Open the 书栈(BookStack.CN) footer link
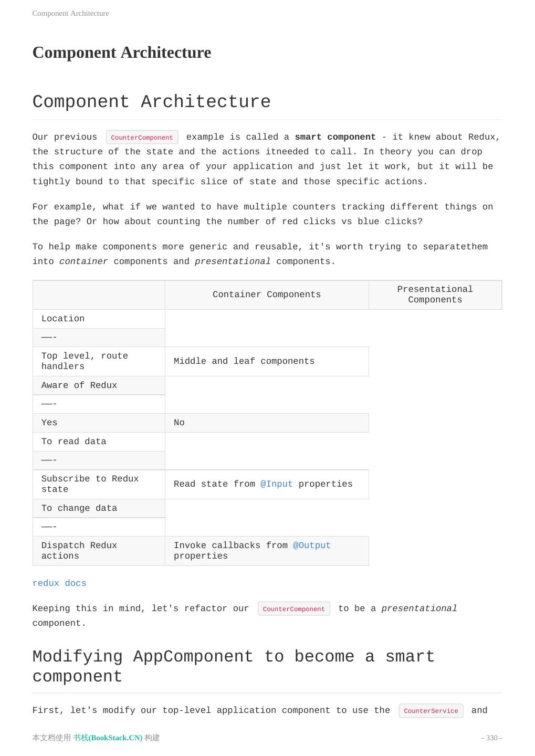 108,738
